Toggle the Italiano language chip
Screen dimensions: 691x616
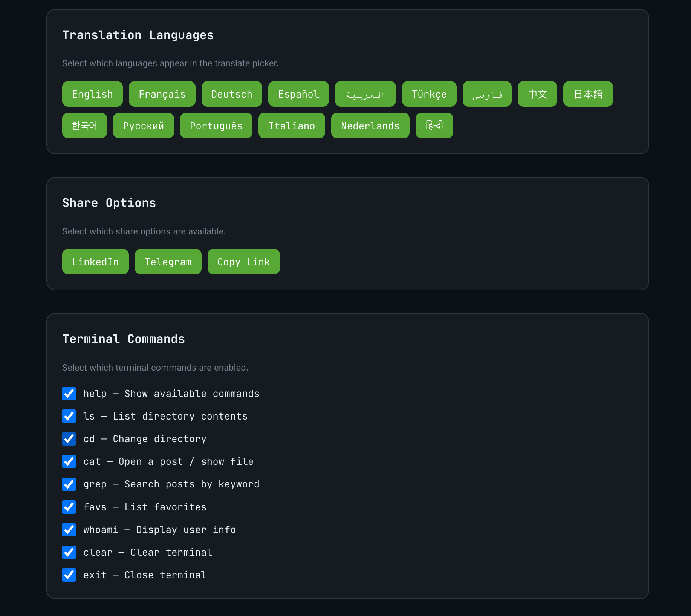(x=292, y=126)
